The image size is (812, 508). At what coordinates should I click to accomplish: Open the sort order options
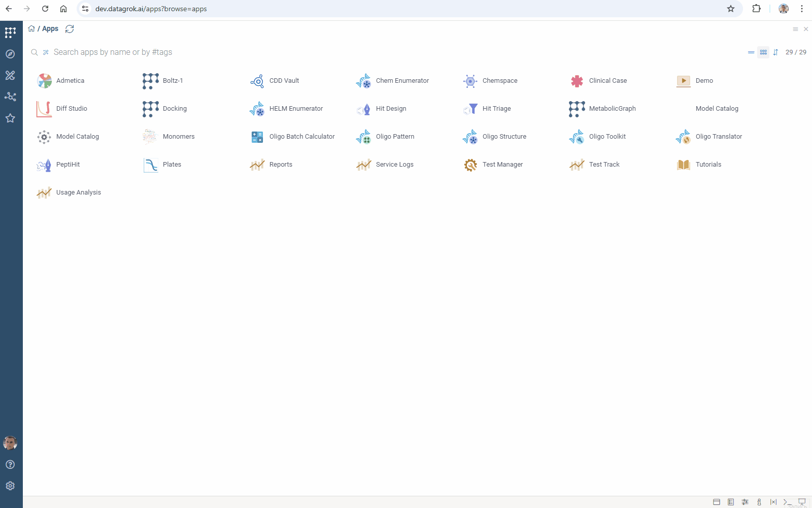(x=775, y=52)
